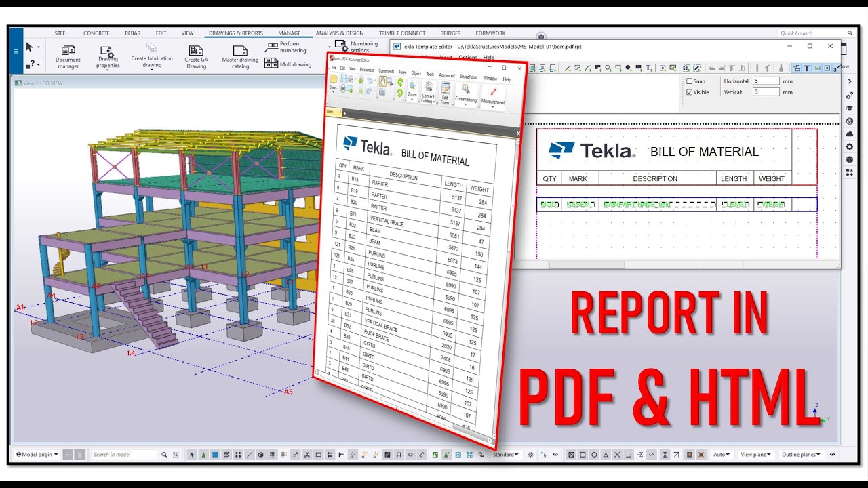The width and height of the screenshot is (868, 488).
Task: Toggle the snap circle switch in status bar
Action: pos(595,455)
